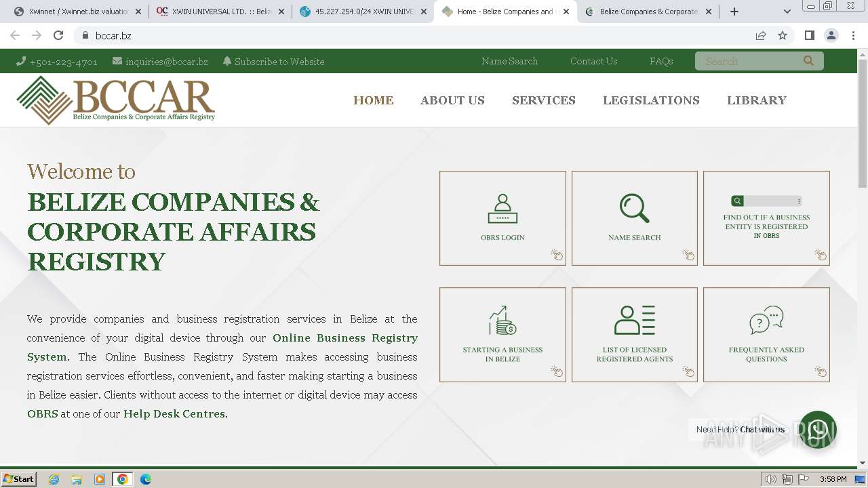The width and height of the screenshot is (868, 488).
Task: Click the flag icon in system tray
Action: click(804, 479)
